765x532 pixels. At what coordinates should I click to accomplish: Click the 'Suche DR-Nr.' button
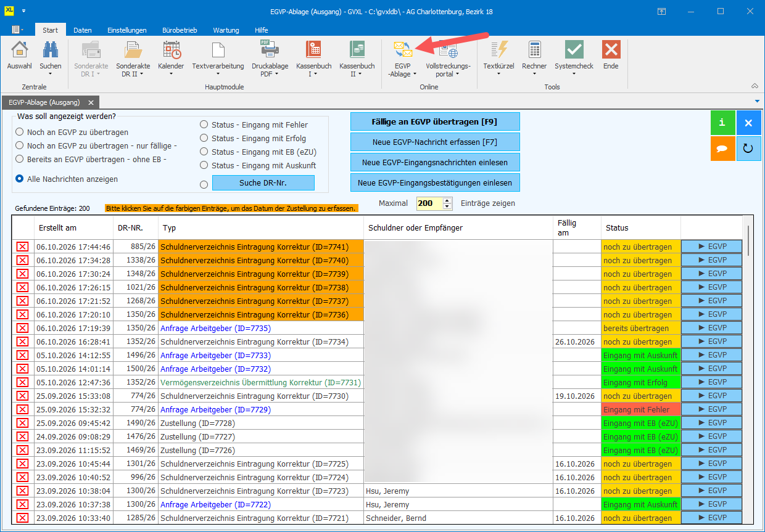263,182
